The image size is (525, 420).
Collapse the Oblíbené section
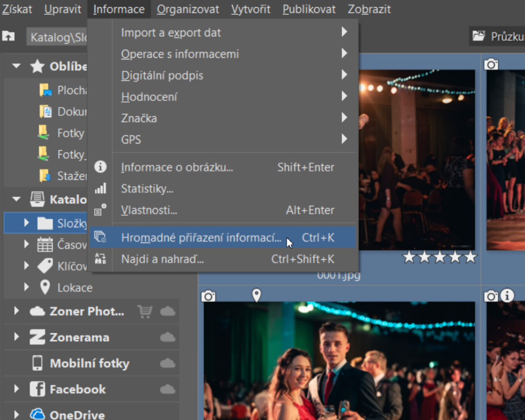coord(16,66)
